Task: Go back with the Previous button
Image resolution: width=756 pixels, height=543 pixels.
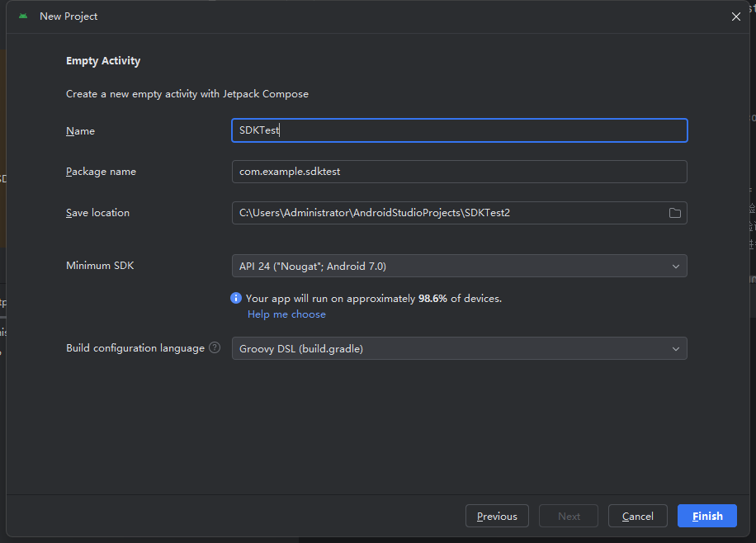Action: (497, 516)
